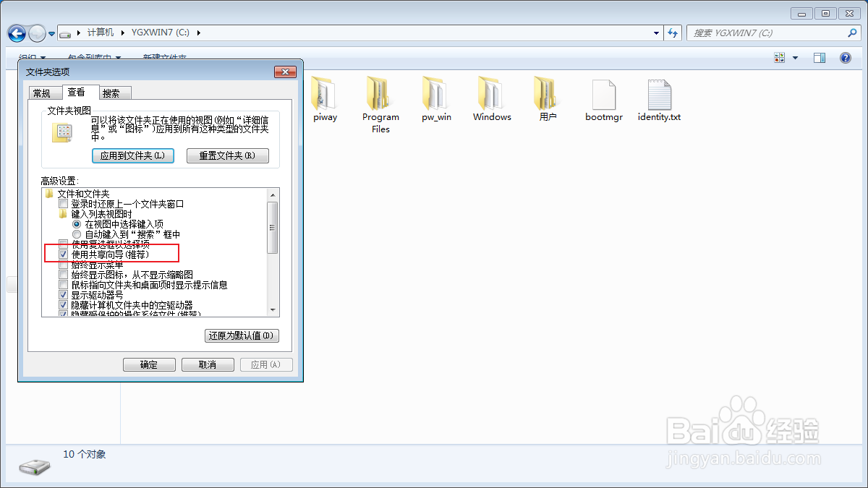This screenshot has height=488, width=868.
Task: Click the change view icon in toolbar
Action: tap(780, 58)
